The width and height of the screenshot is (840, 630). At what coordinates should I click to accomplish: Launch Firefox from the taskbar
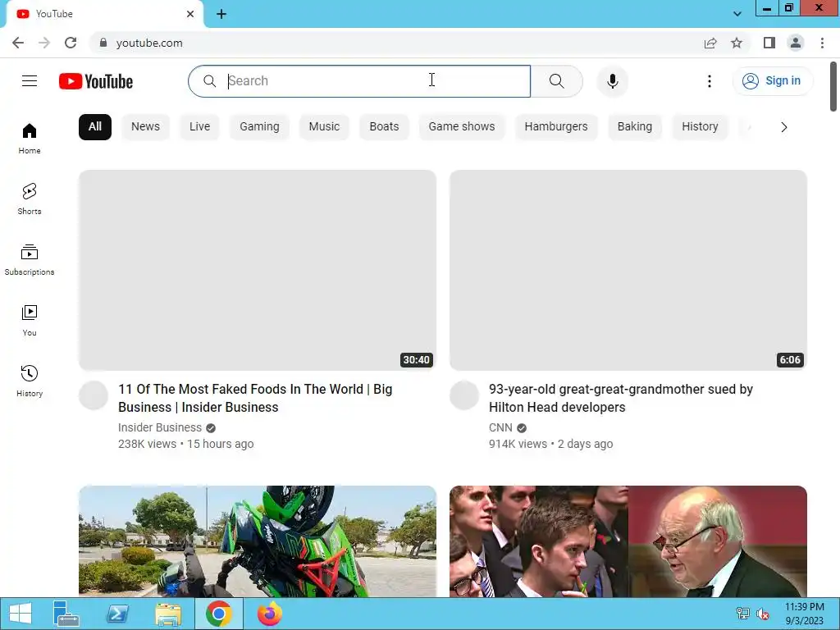(x=269, y=614)
